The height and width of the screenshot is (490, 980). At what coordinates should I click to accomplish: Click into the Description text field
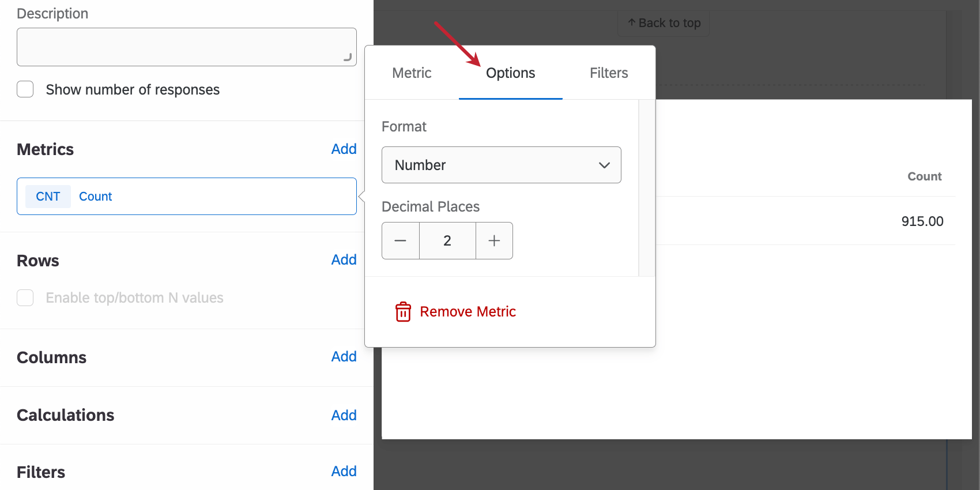tap(186, 47)
